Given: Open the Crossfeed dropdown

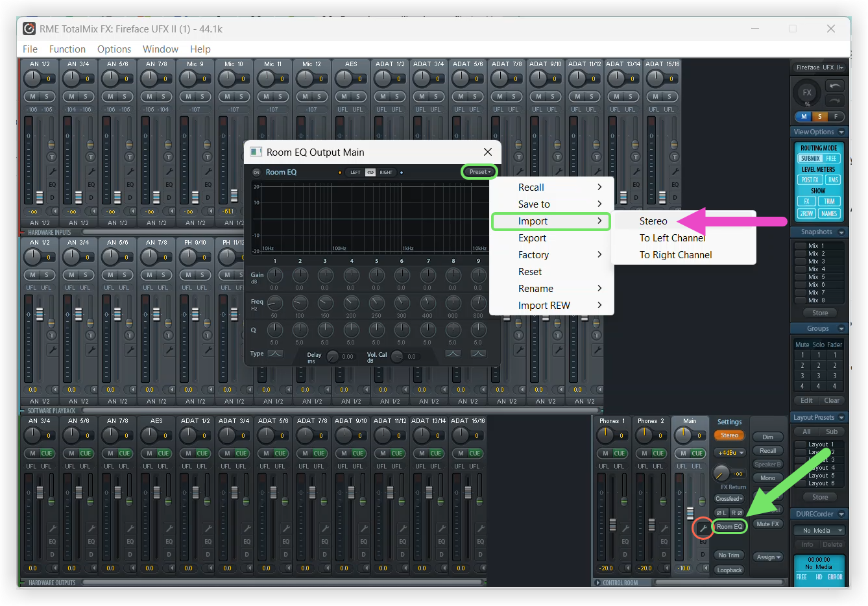Looking at the screenshot, I should coord(729,499).
